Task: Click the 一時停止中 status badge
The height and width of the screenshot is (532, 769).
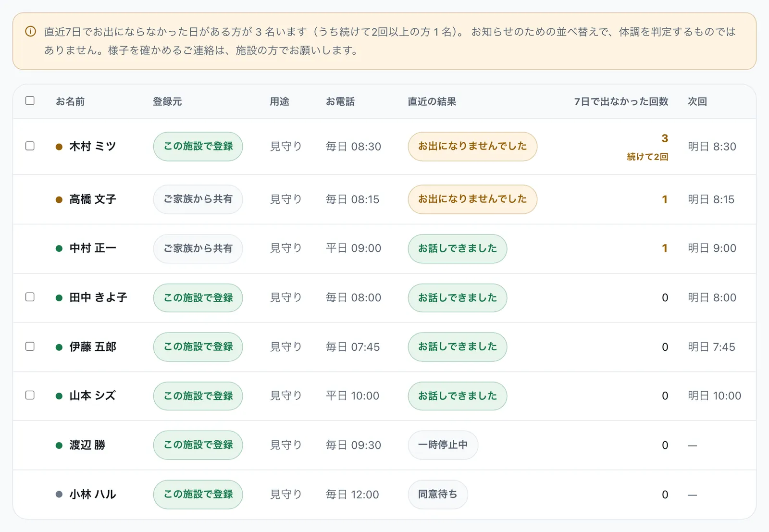Action: [x=443, y=445]
